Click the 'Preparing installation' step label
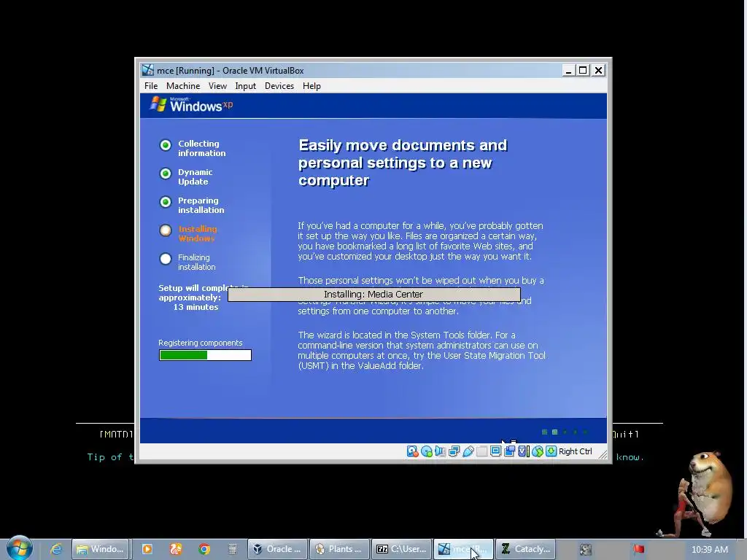This screenshot has width=747, height=560. coord(201,205)
